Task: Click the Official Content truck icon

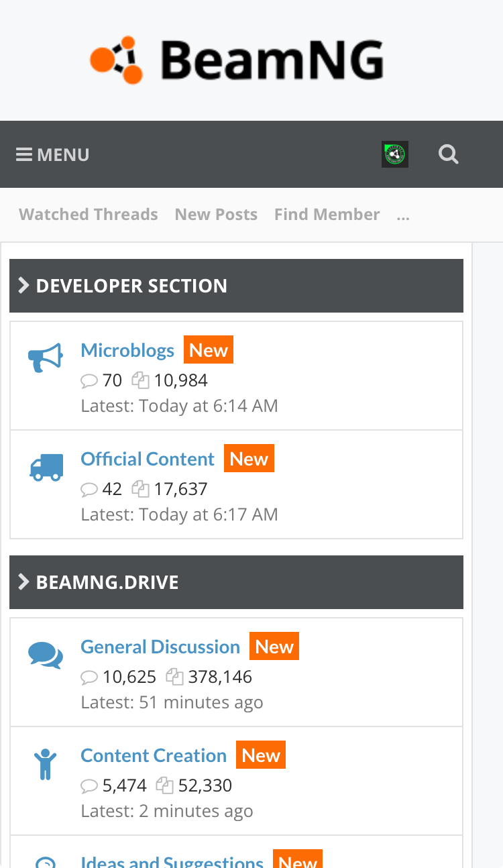Action: point(46,467)
